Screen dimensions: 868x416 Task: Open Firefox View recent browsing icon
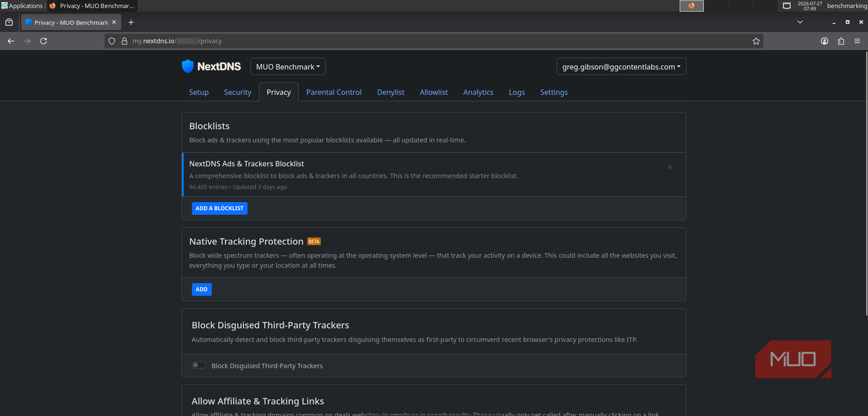click(x=9, y=23)
